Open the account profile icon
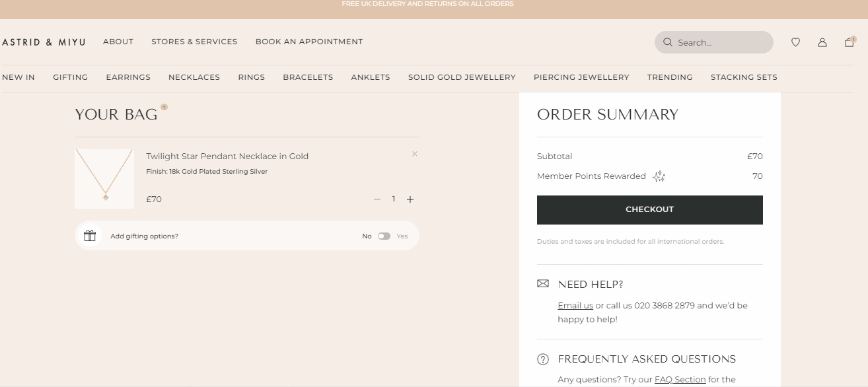868x387 pixels. click(x=822, y=42)
